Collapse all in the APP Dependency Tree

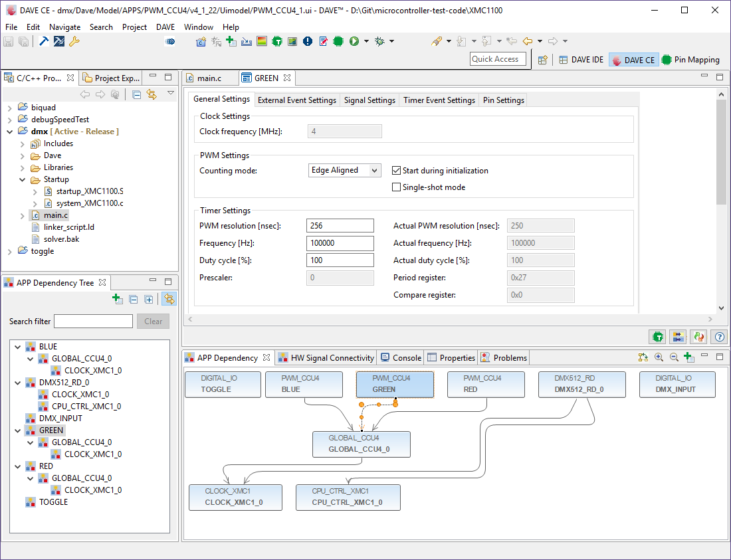pos(133,300)
